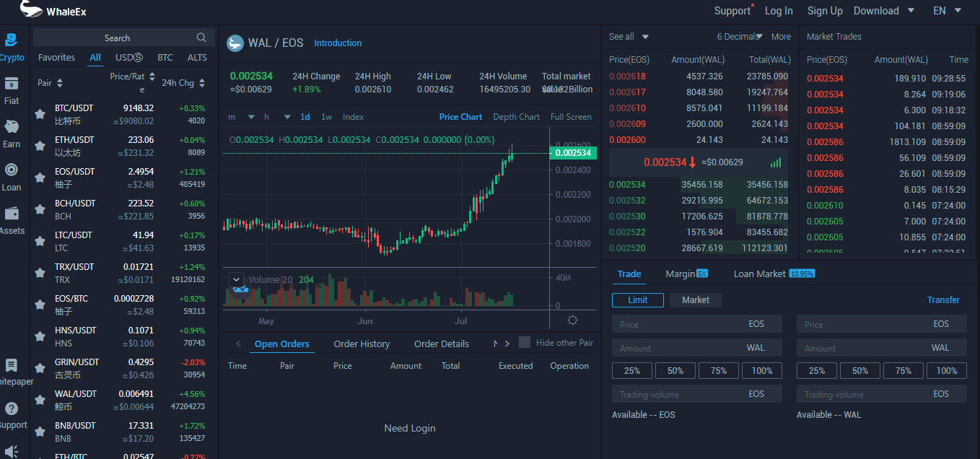Click the WAL coin icon beside pair title
This screenshot has height=459, width=980.
click(235, 43)
